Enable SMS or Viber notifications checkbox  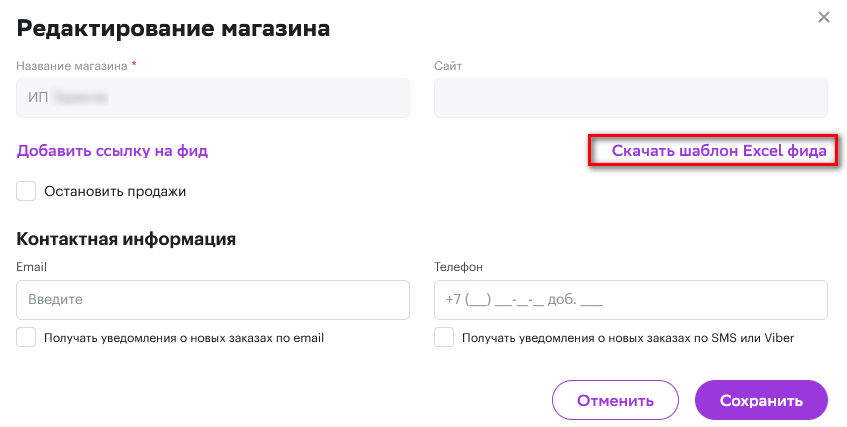click(444, 338)
